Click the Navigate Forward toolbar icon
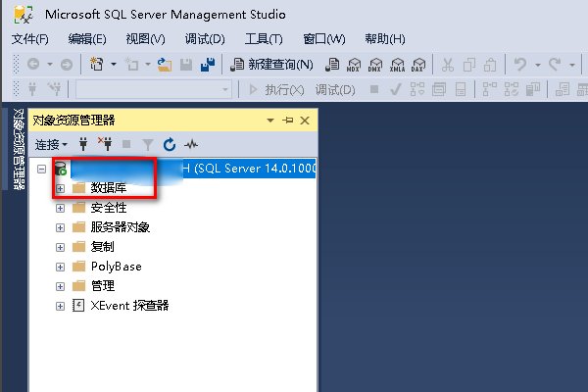The width and height of the screenshot is (588, 392). click(67, 65)
